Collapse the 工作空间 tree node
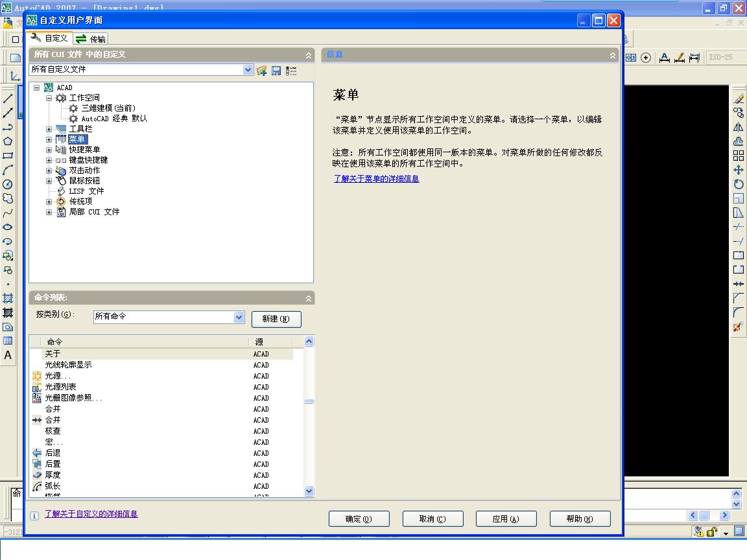The width and height of the screenshot is (747, 560). (49, 98)
